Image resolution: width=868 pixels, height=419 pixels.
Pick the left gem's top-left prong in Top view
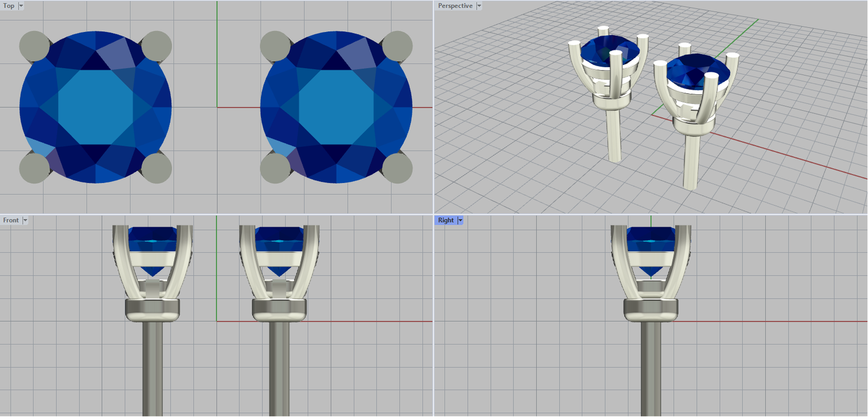34,46
